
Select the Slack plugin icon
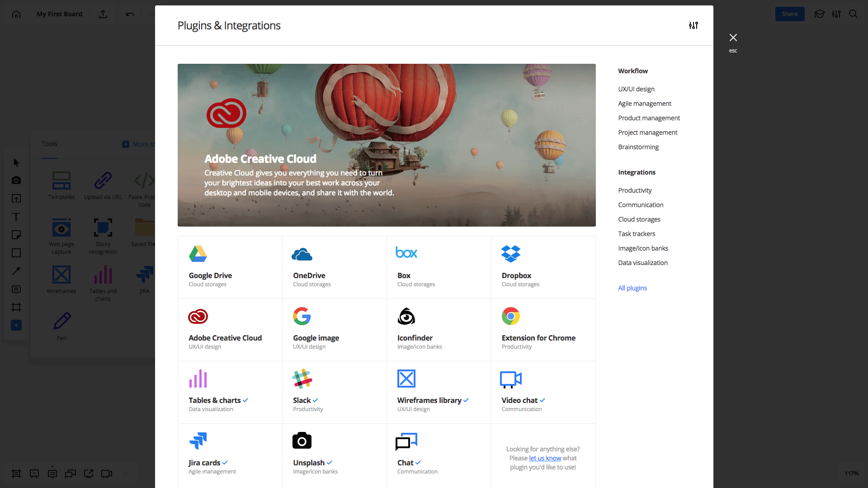pyautogui.click(x=302, y=379)
